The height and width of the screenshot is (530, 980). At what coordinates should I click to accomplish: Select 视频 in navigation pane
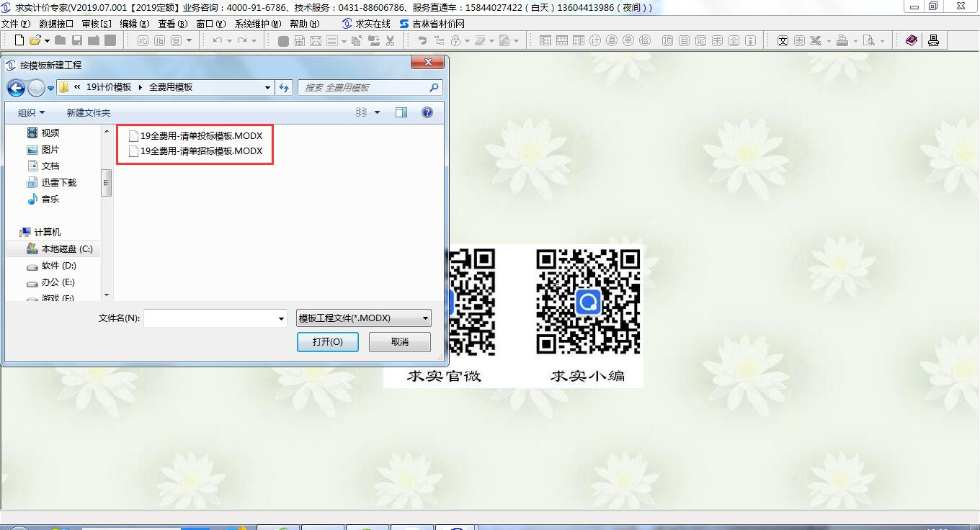pyautogui.click(x=43, y=133)
